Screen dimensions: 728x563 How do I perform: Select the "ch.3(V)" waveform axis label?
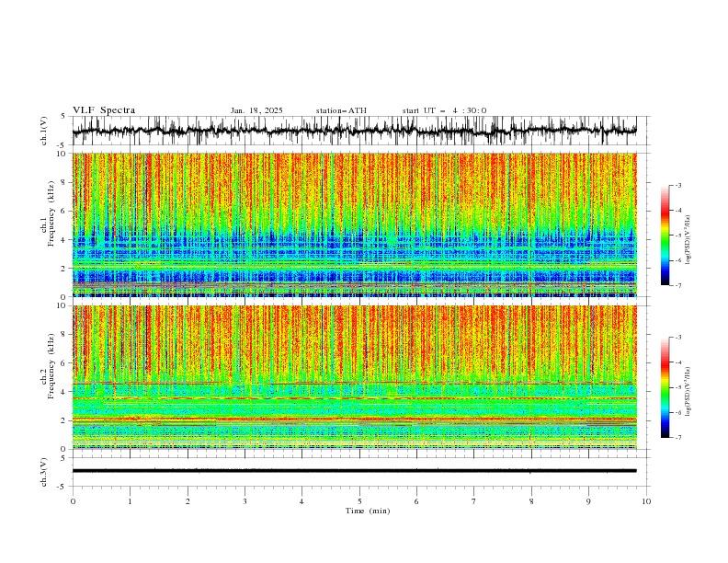44,472
